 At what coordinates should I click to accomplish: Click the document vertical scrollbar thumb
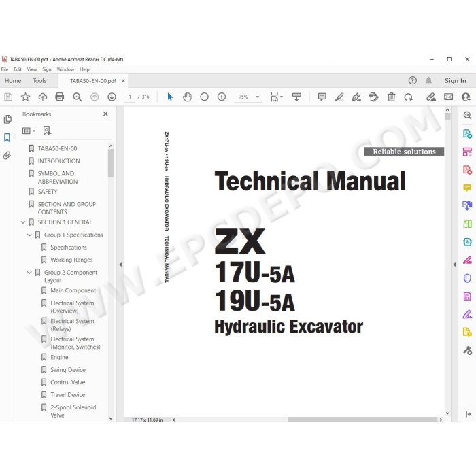(x=447, y=116)
